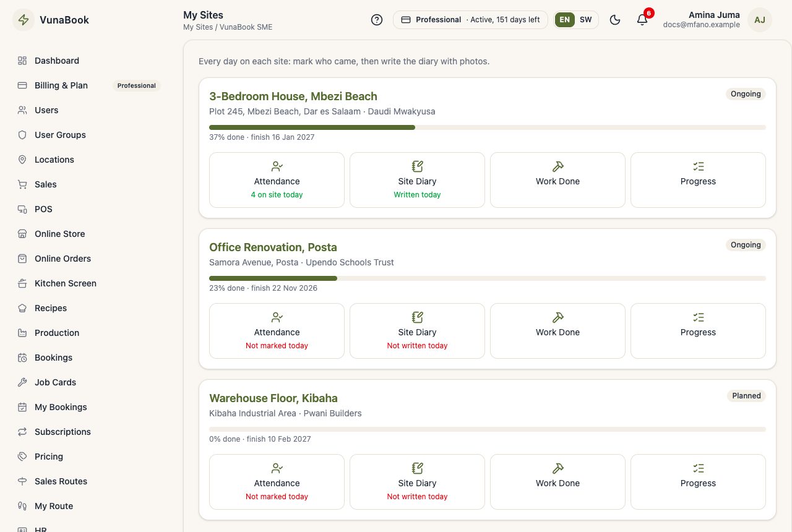Open POS from the sidebar
The width and height of the screenshot is (792, 532).
tap(89, 209)
